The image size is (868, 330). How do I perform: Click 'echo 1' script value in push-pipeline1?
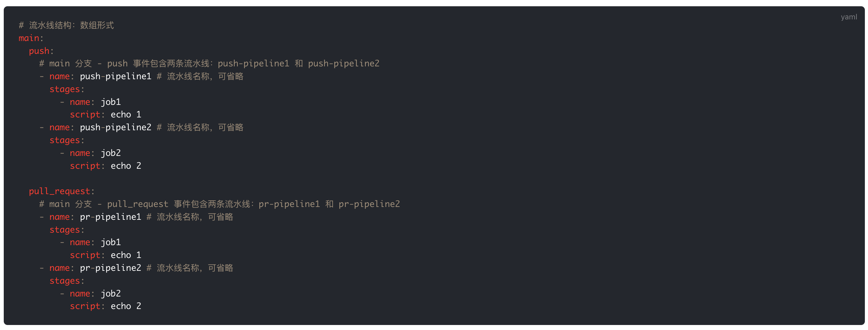coord(126,115)
